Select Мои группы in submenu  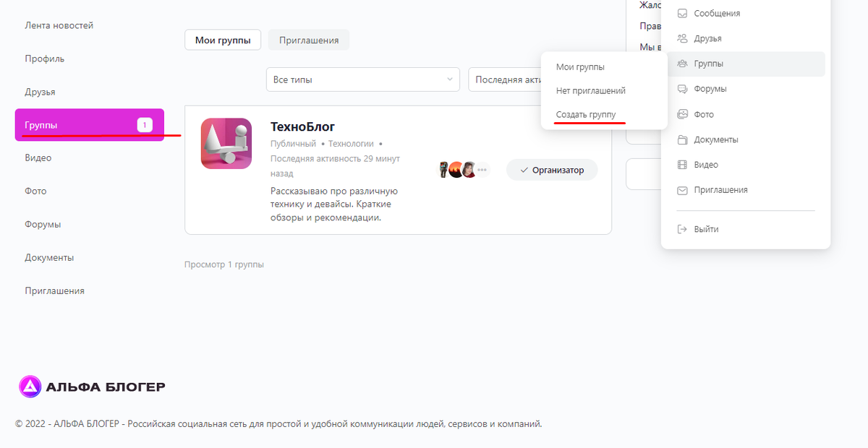coord(580,66)
